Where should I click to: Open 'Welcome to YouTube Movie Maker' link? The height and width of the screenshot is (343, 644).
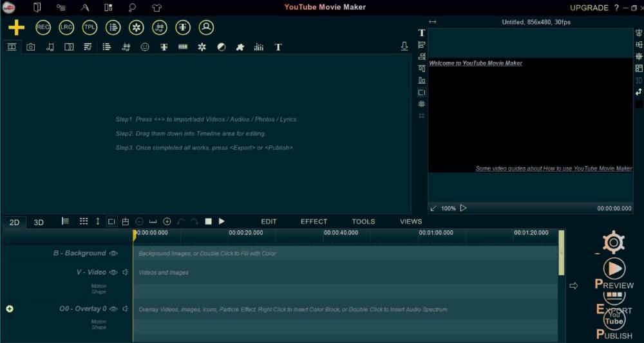coord(476,63)
